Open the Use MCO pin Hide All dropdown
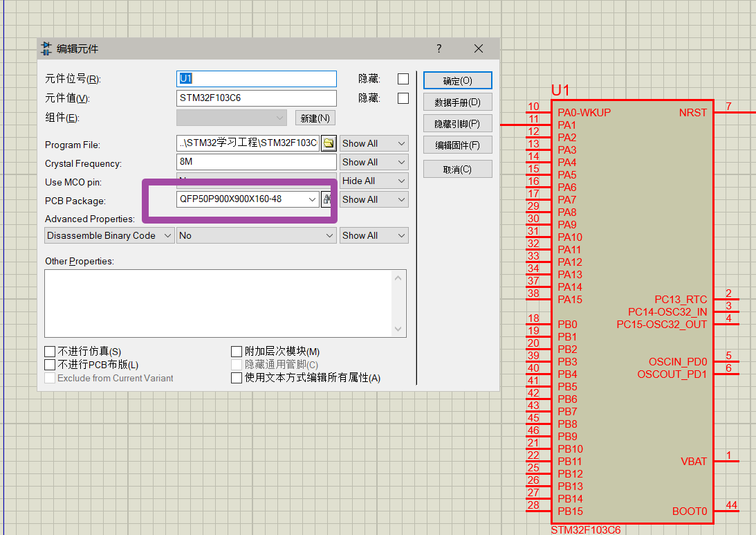756x535 pixels. pyautogui.click(x=374, y=181)
